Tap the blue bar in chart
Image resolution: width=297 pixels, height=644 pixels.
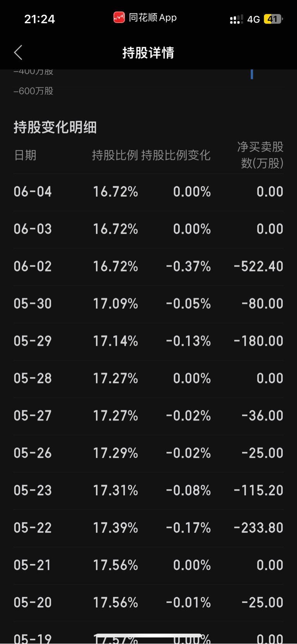[252, 74]
